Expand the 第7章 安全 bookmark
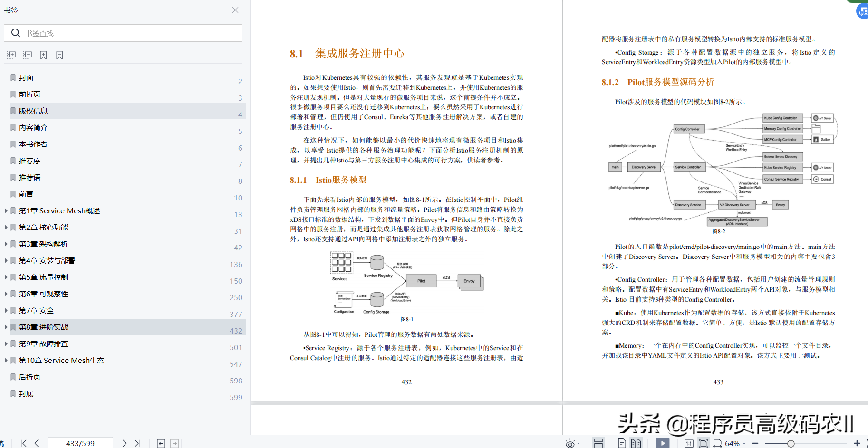The height and width of the screenshot is (448, 868). click(x=6, y=310)
